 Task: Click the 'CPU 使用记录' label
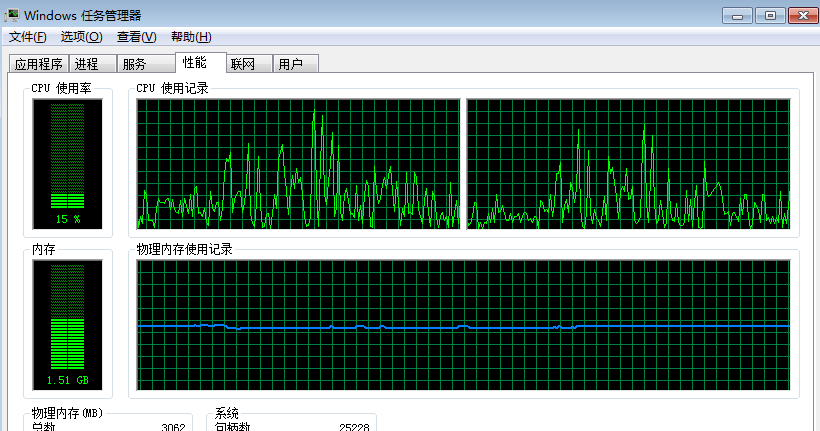click(173, 88)
